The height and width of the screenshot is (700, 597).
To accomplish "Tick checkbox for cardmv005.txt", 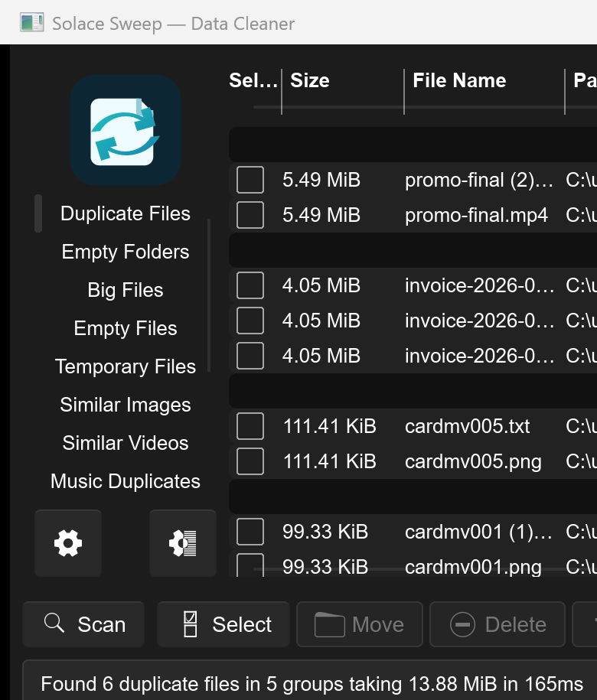I will click(x=250, y=426).
